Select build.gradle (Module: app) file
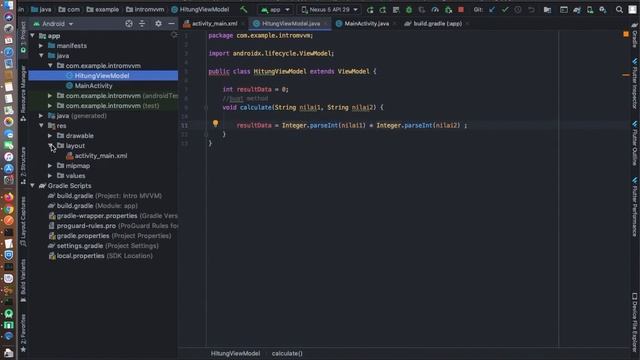This screenshot has height=360, width=640. pos(97,206)
